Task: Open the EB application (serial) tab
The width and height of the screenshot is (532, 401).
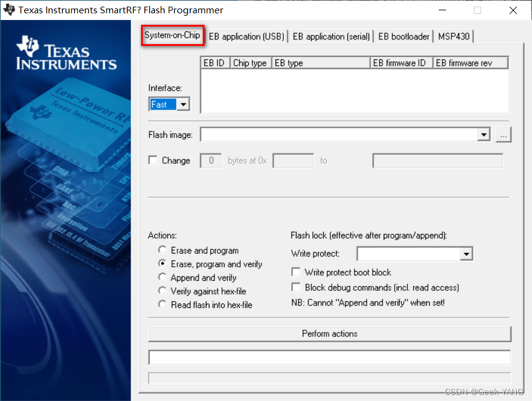Action: point(331,36)
